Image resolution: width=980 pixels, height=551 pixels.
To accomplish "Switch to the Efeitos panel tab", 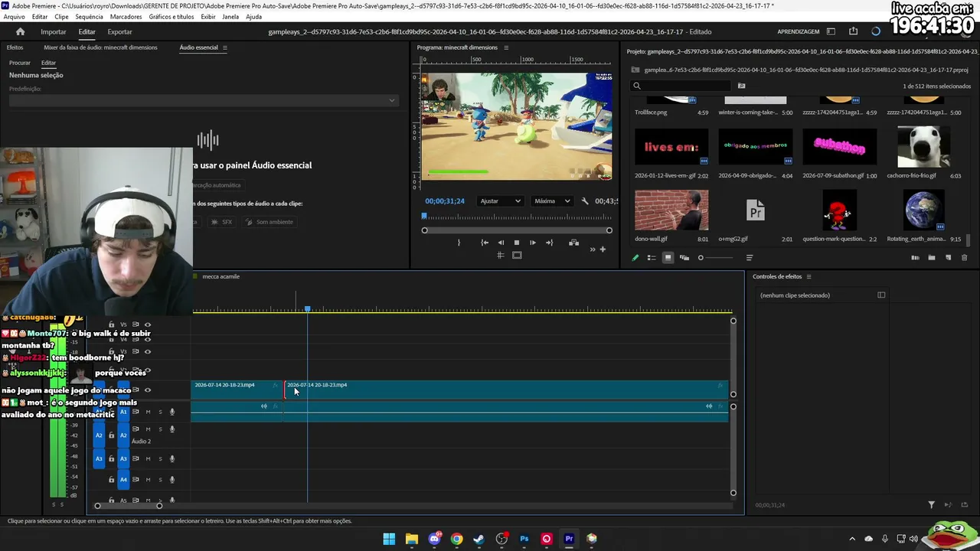I will click(15, 47).
